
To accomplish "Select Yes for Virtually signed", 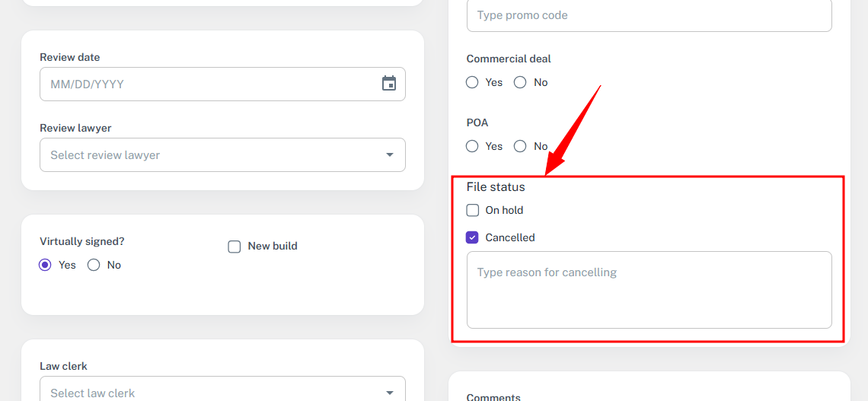I will pos(46,265).
